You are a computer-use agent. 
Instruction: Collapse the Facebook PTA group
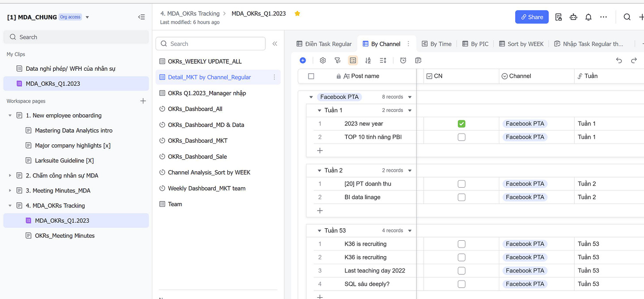click(x=311, y=97)
